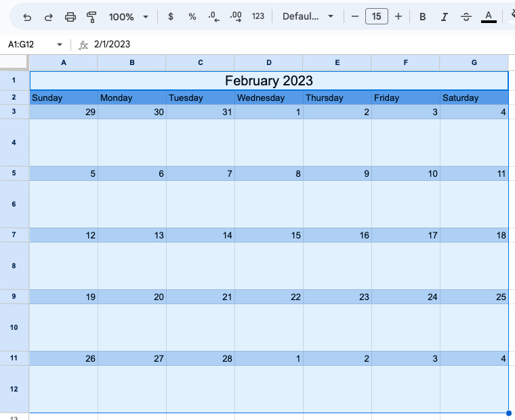
Task: Select row 2 header
Action: click(14, 97)
